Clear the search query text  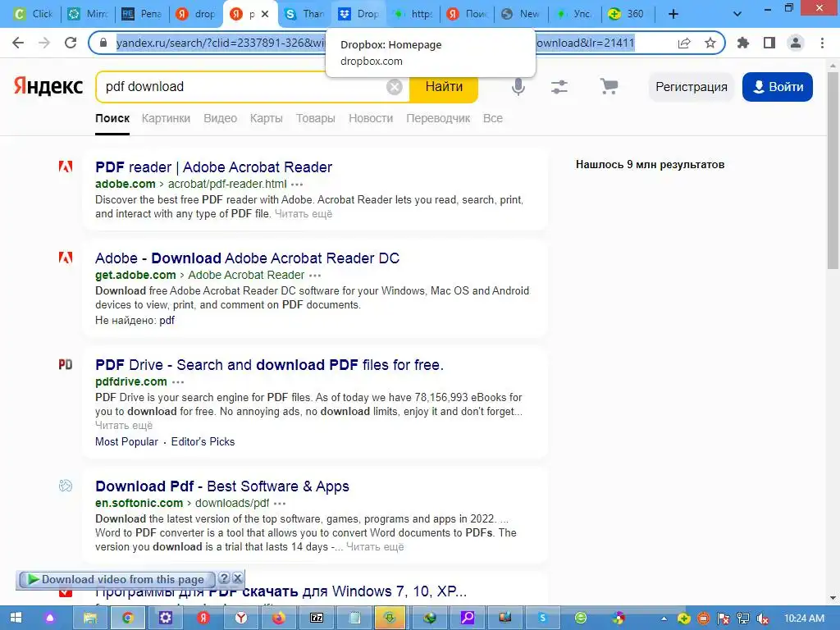[x=395, y=86]
